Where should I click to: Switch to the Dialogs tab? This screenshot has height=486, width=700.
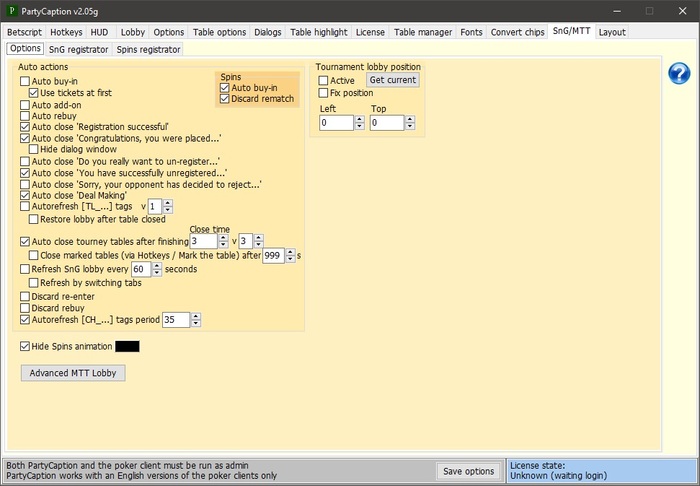click(268, 32)
